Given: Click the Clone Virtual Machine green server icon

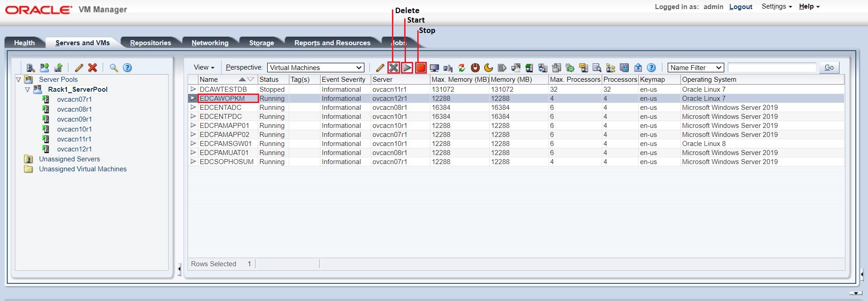Looking at the screenshot, I should (x=529, y=68).
